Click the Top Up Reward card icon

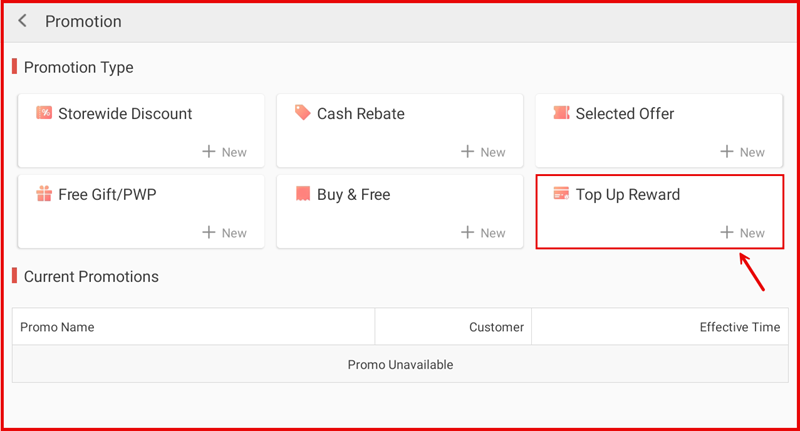tap(561, 194)
